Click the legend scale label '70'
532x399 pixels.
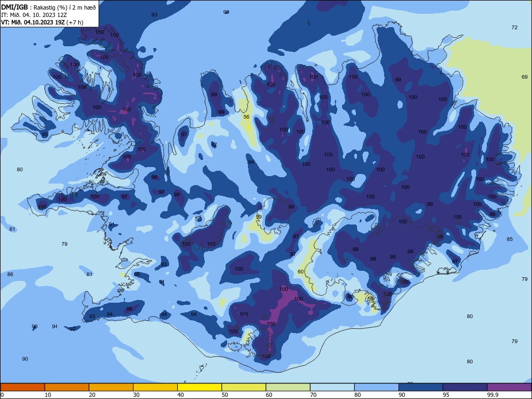(313, 395)
